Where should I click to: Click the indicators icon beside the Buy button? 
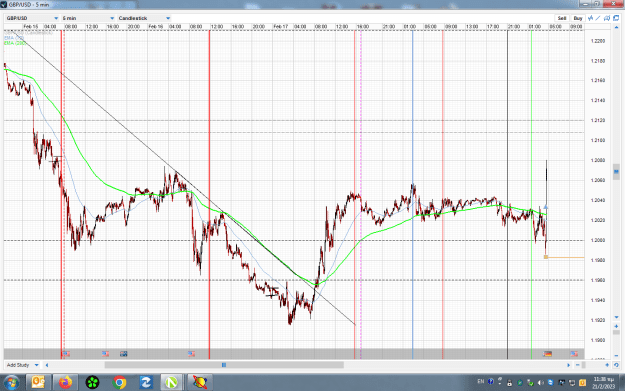pyautogui.click(x=591, y=18)
